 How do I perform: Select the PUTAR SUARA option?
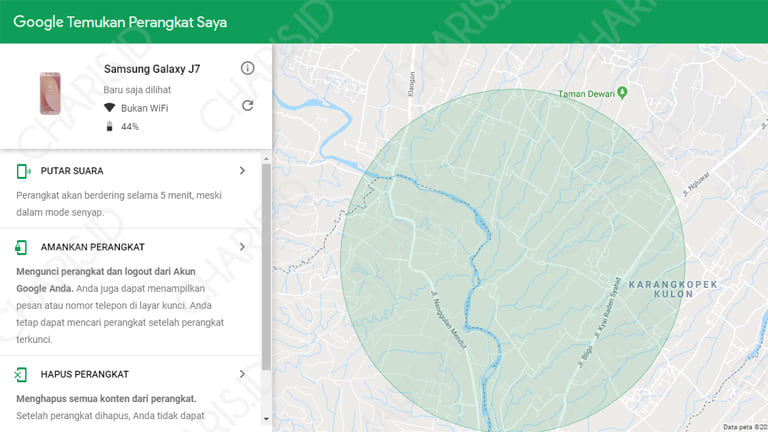(x=72, y=171)
